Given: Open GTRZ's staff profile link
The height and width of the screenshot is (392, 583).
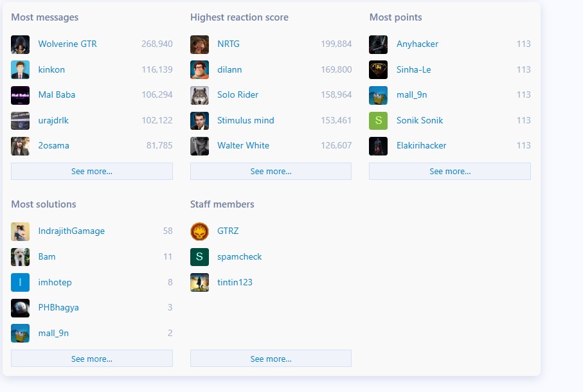Looking at the screenshot, I should [228, 231].
